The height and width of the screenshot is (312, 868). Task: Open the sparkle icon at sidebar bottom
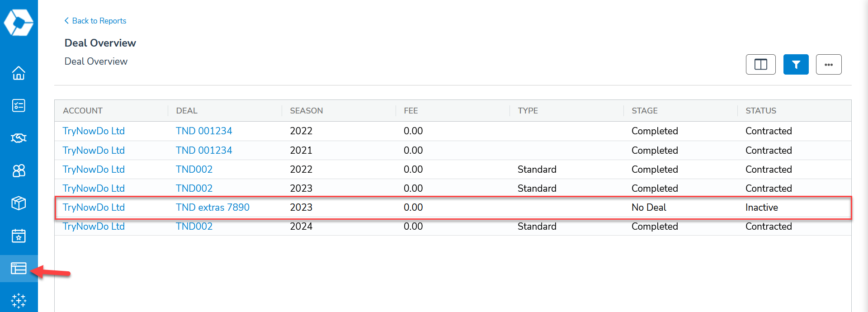[x=19, y=301]
